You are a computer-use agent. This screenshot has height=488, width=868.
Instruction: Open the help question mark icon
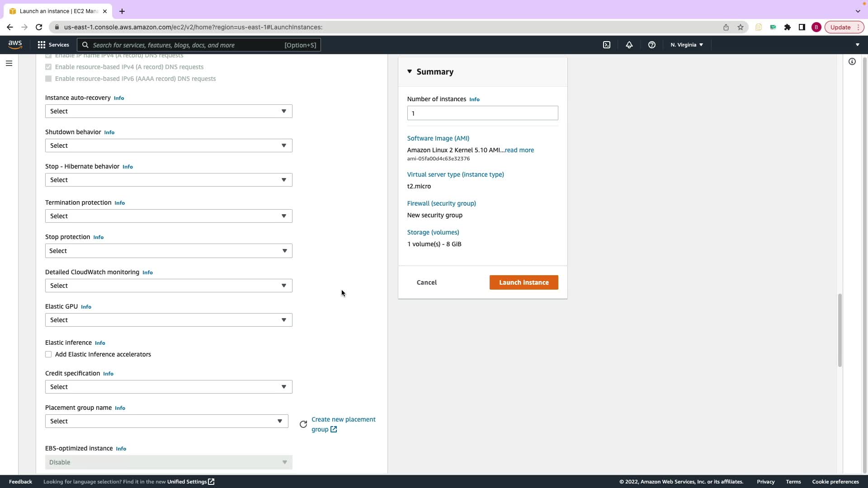[x=651, y=45]
